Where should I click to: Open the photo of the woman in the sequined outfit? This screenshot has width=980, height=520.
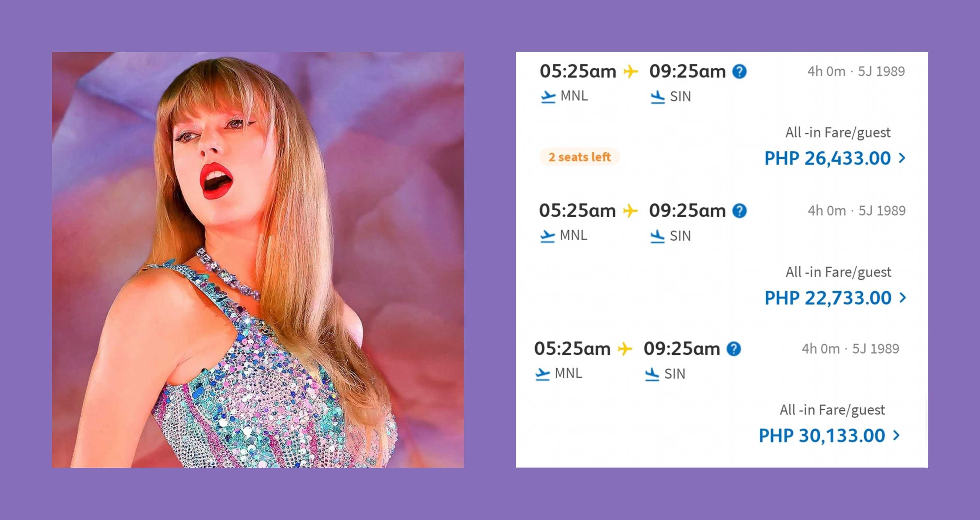pos(258,260)
